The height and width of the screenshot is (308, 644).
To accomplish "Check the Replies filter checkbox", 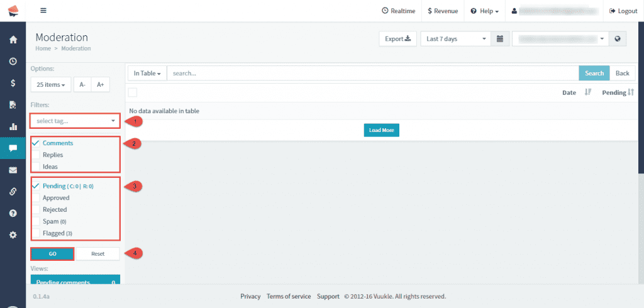I will pyautogui.click(x=36, y=155).
